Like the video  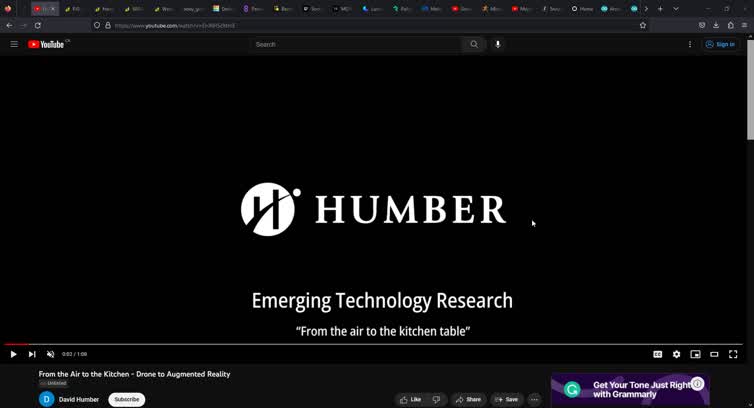tap(411, 399)
